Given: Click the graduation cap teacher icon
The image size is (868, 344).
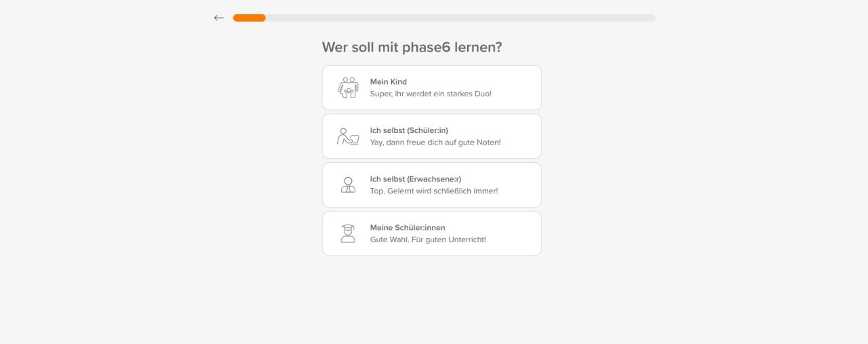Looking at the screenshot, I should click(x=348, y=233).
